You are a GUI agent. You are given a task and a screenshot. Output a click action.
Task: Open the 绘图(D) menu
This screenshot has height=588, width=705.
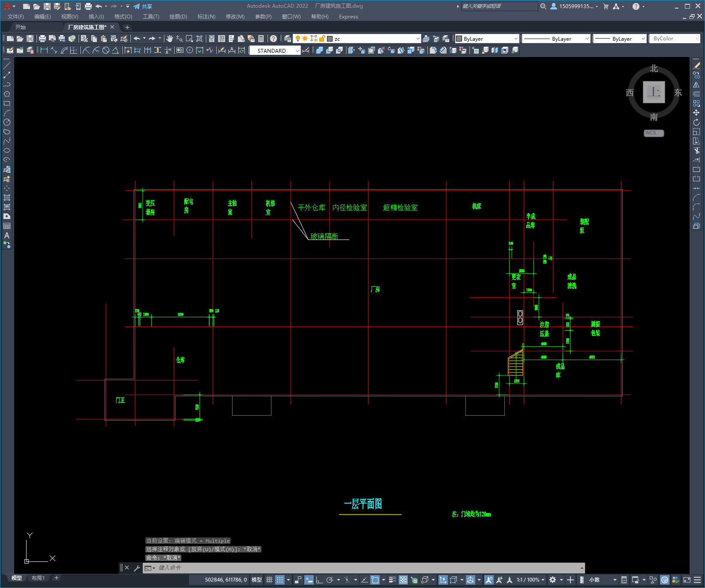tap(178, 17)
